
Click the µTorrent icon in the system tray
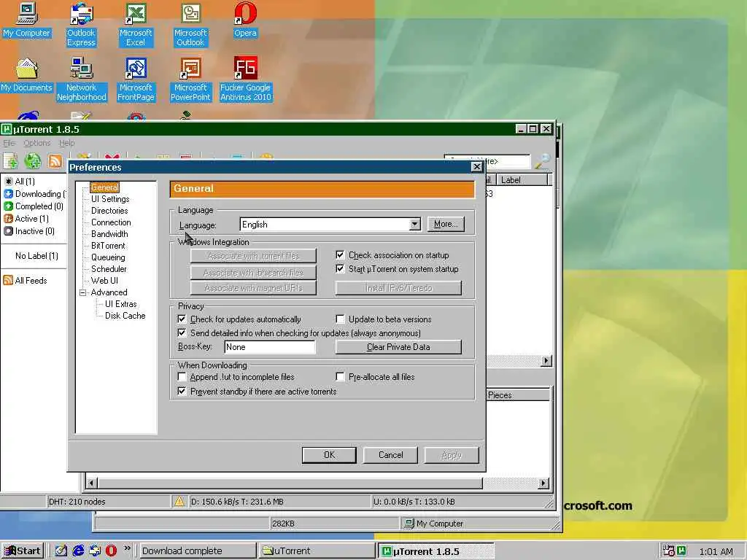coord(682,551)
